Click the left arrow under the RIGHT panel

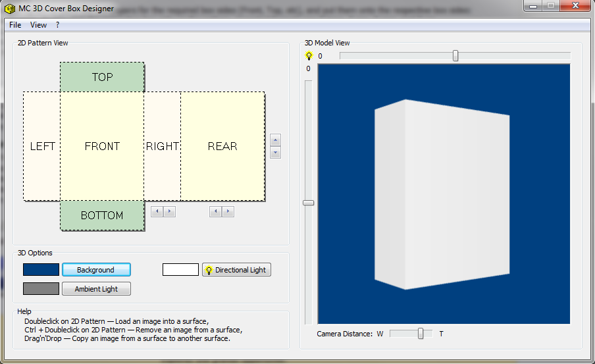pyautogui.click(x=157, y=211)
